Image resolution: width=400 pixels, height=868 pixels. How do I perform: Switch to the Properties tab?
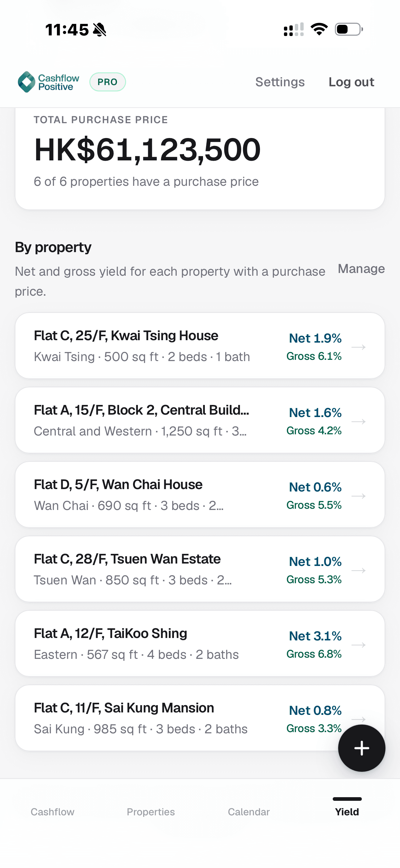[x=151, y=812]
